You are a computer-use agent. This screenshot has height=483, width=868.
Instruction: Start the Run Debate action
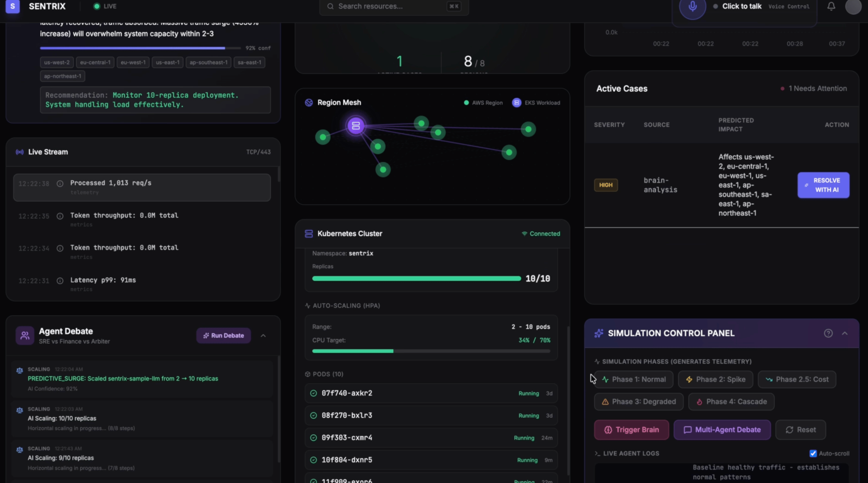(223, 336)
